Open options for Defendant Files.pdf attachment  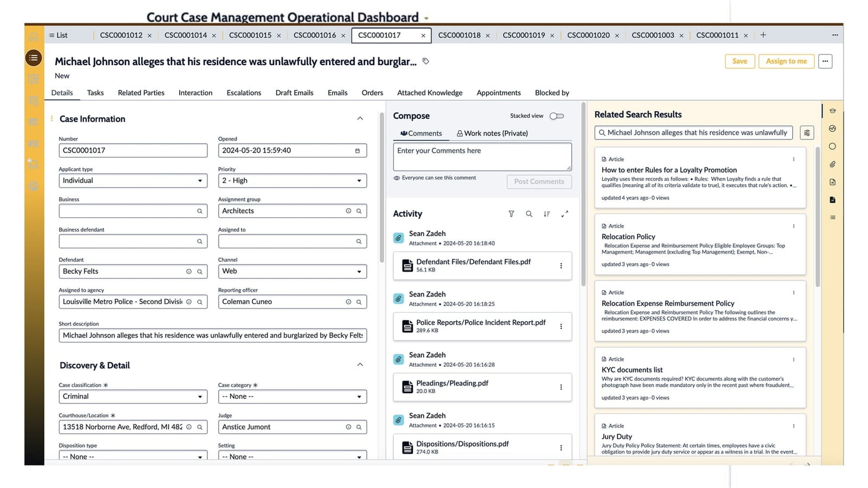click(x=561, y=266)
